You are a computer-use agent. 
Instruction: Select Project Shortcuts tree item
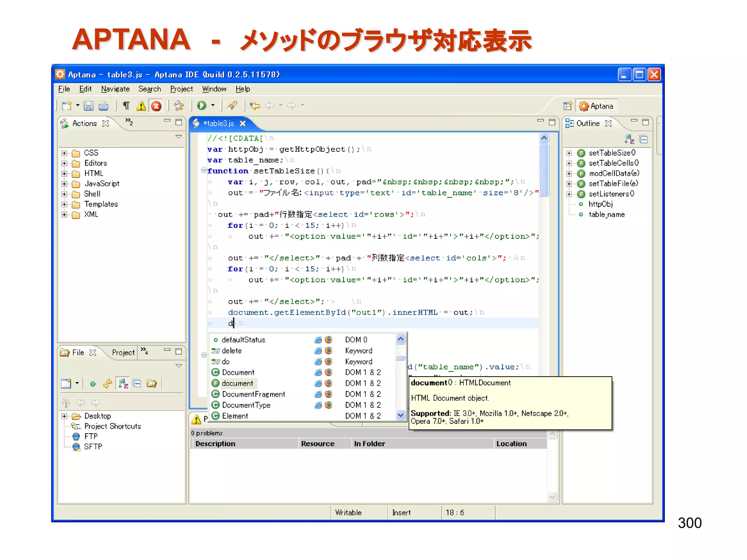click(x=112, y=426)
